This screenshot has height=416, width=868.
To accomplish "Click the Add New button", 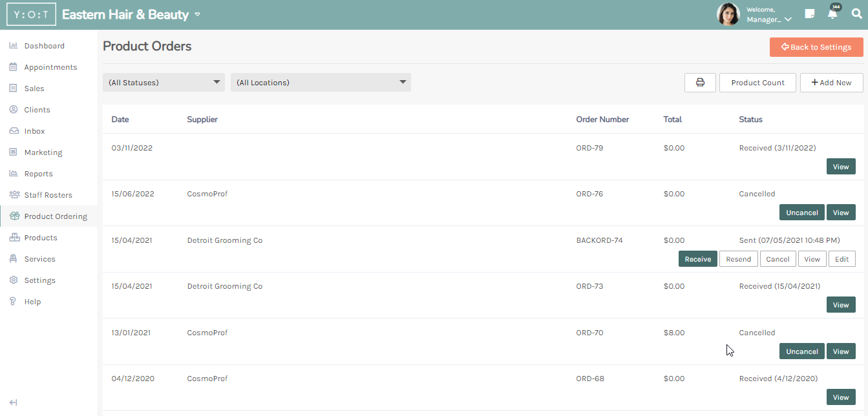I will [831, 83].
